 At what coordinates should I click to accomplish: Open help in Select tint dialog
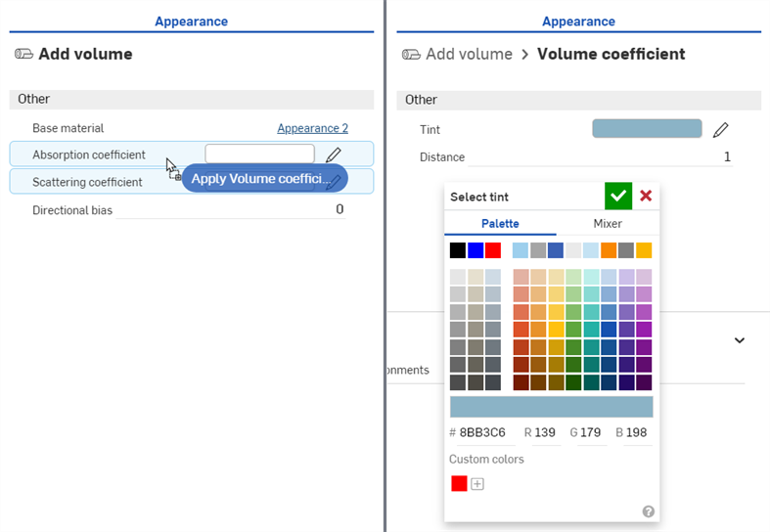(649, 511)
